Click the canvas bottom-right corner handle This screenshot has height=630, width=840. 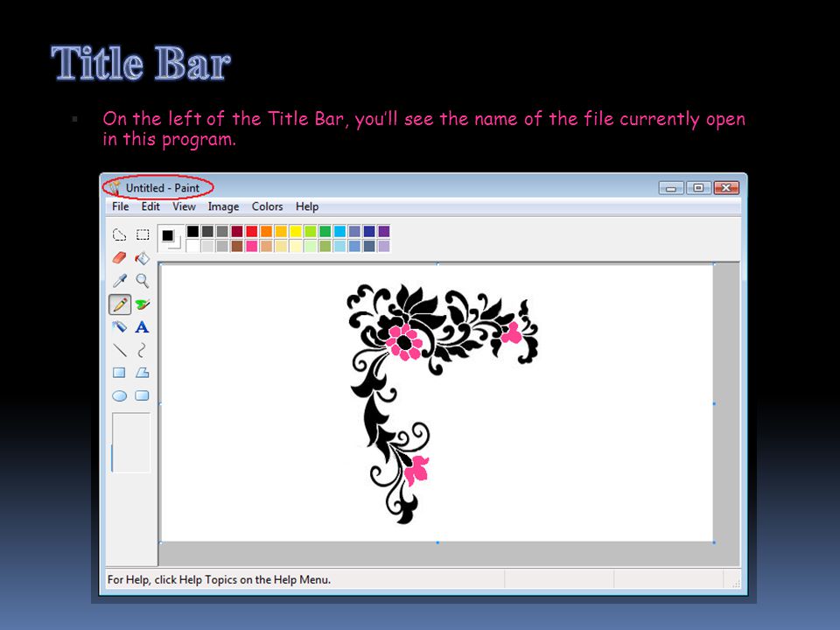[x=714, y=542]
